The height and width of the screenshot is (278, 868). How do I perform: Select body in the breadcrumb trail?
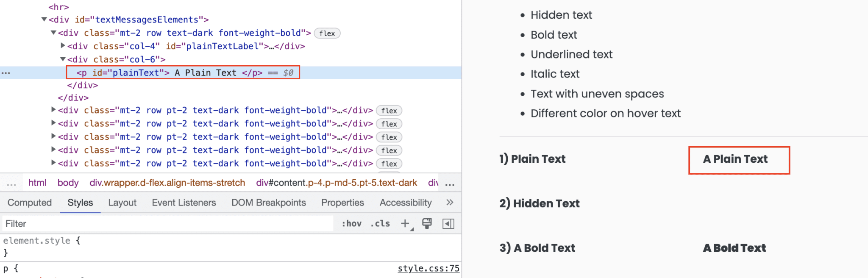coord(68,183)
